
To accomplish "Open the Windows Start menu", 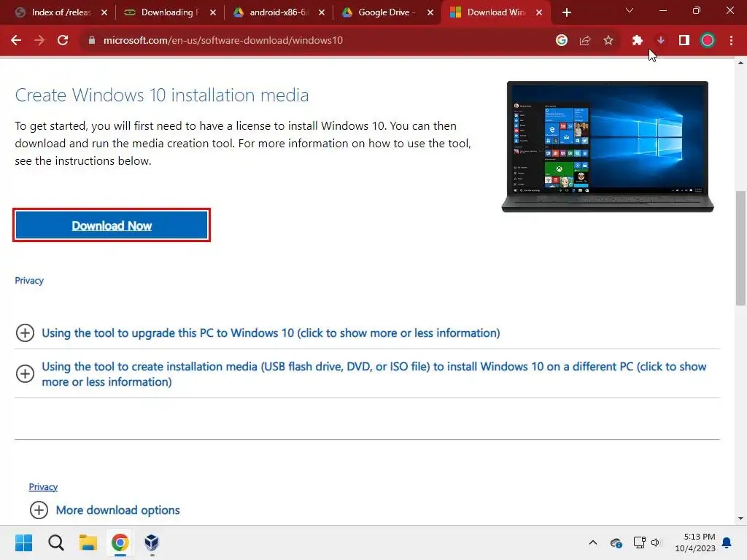I will click(x=23, y=542).
